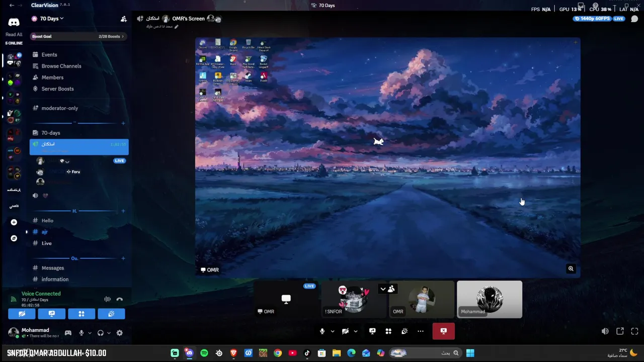Click the red stop watching button
This screenshot has width=644, height=362.
[x=443, y=331]
